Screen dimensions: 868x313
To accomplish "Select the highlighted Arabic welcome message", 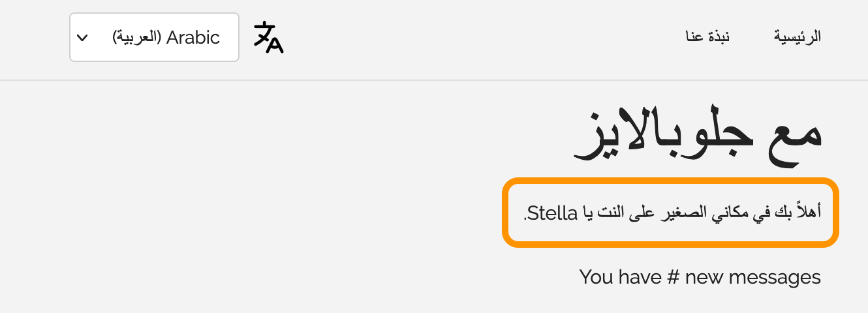I will pyautogui.click(x=670, y=213).
